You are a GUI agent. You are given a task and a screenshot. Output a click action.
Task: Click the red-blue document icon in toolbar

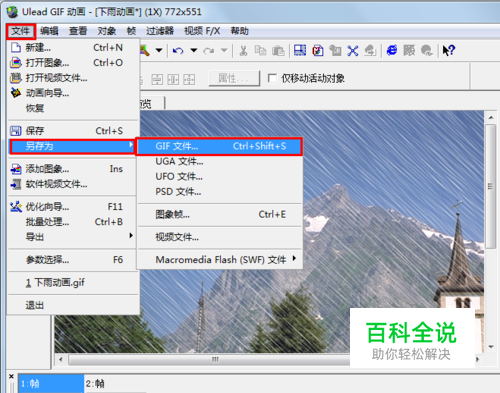coord(318,51)
